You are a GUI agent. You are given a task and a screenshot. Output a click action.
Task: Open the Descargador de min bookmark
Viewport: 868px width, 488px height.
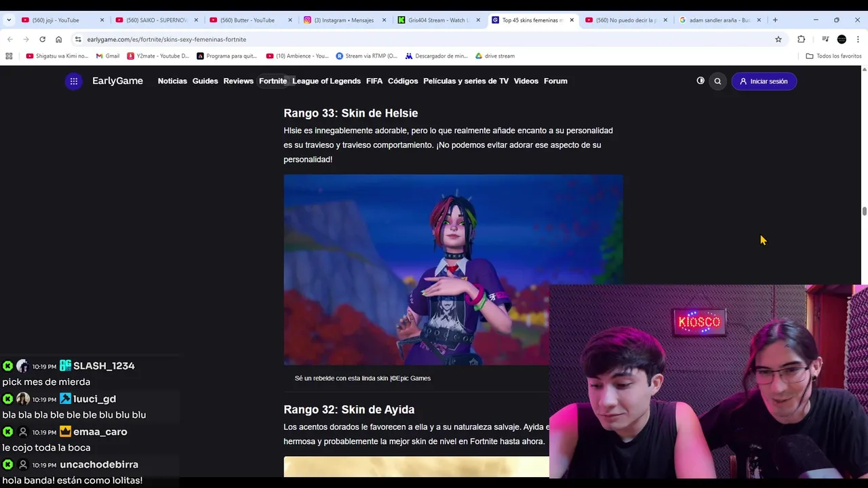point(437,56)
